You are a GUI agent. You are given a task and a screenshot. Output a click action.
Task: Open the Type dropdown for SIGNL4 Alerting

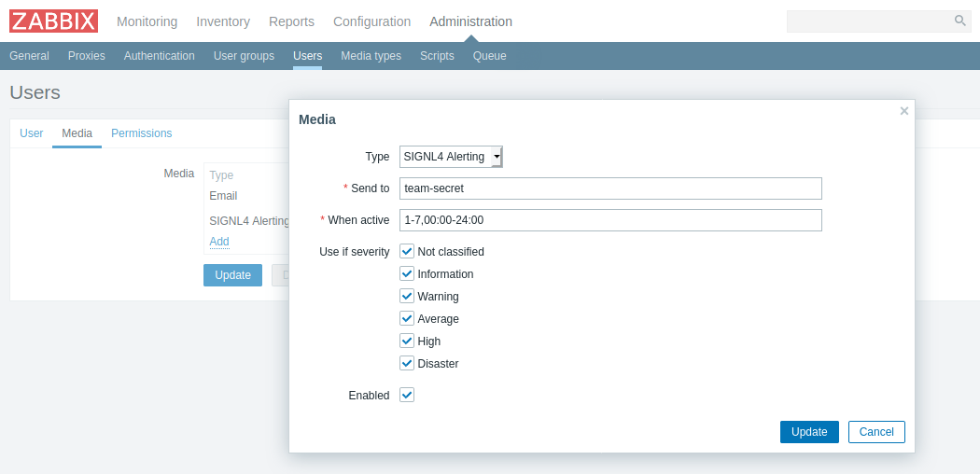coord(451,157)
